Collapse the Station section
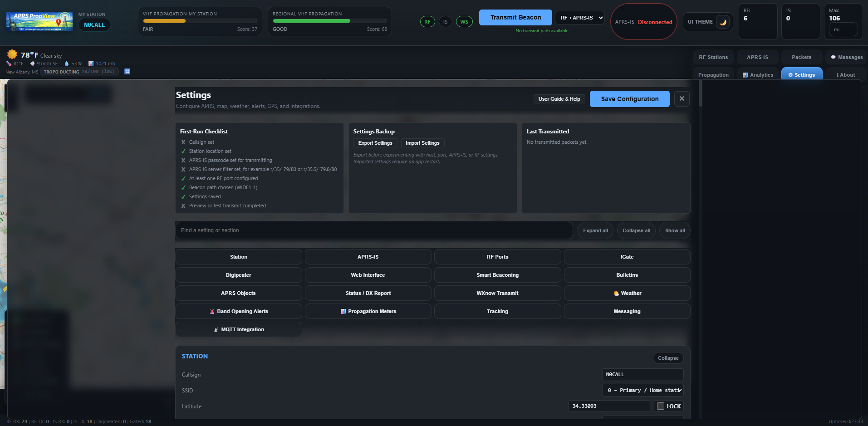The height and width of the screenshot is (426, 868). coord(668,358)
